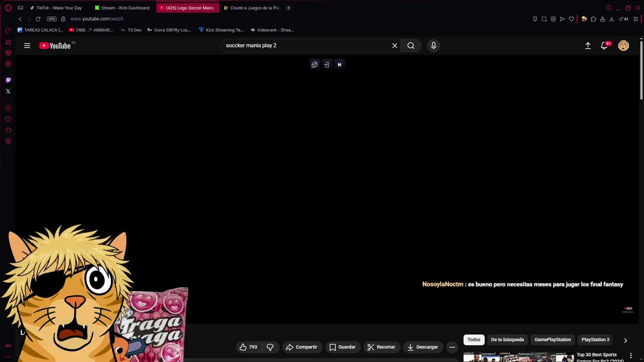Viewport: 644px width, 362px height.
Task: Open the Opera GX main menu logo
Action: 8,8
